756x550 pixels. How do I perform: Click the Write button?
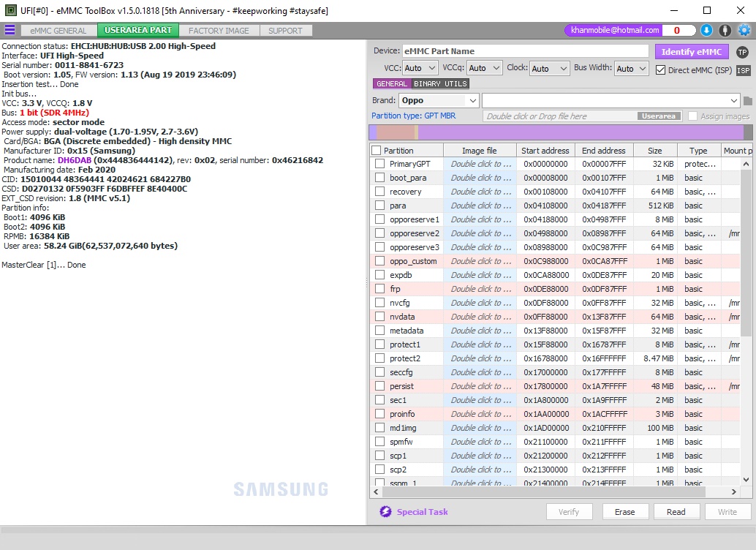click(727, 512)
